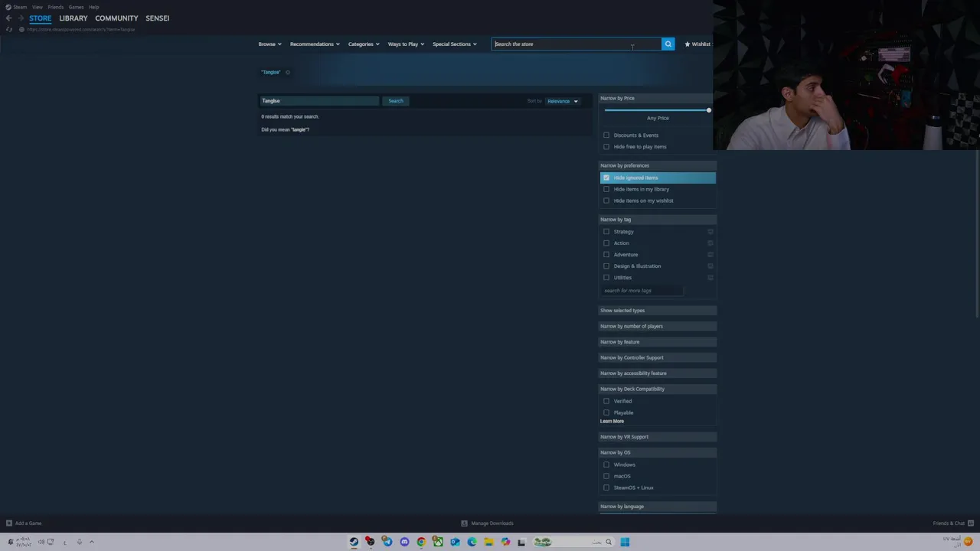Image resolution: width=980 pixels, height=551 pixels.
Task: Open Telegram from the taskbar
Action: pos(387,542)
